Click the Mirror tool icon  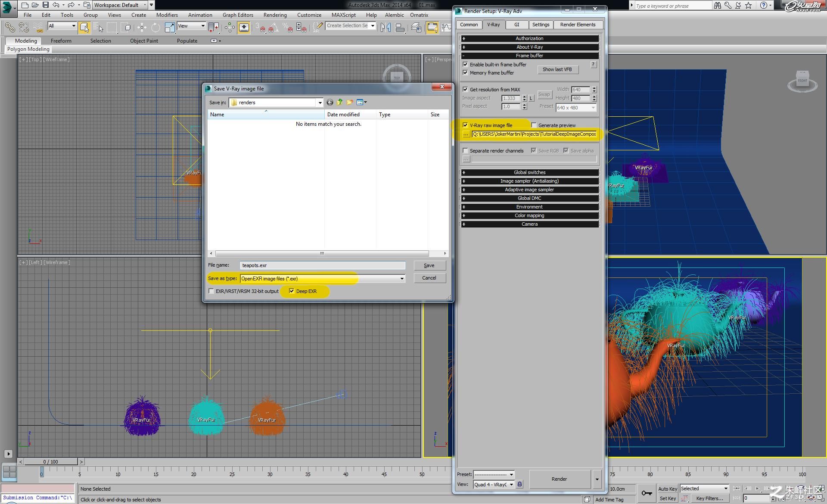tap(386, 28)
